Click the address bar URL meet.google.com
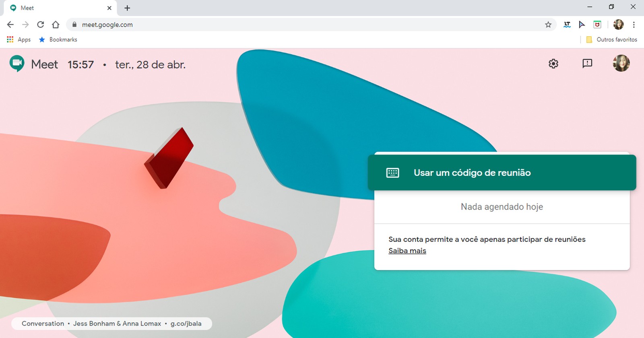The width and height of the screenshot is (644, 338). pos(107,25)
